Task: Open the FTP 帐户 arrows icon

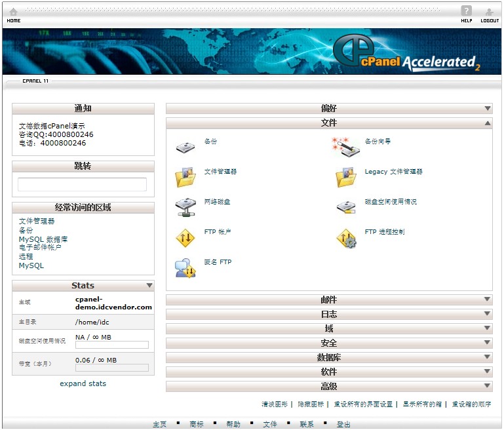Action: 185,238
